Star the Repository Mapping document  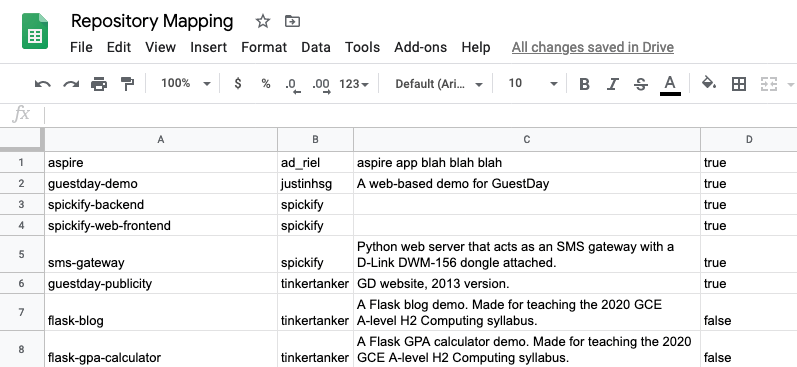pos(263,21)
